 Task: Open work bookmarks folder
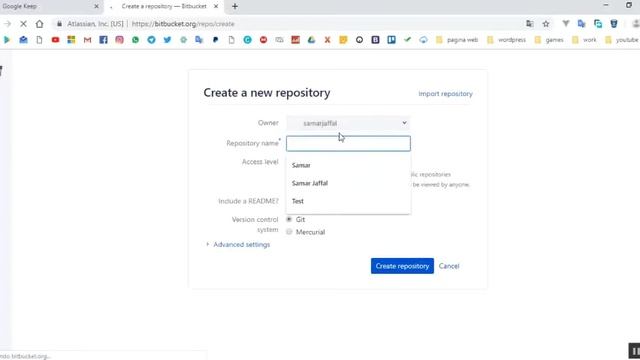[x=584, y=40]
